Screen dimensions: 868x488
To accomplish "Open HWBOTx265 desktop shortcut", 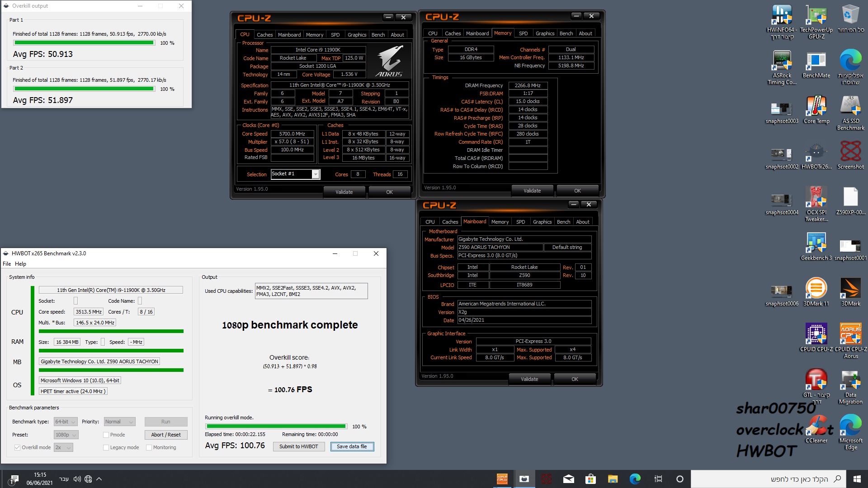I will coord(816,156).
